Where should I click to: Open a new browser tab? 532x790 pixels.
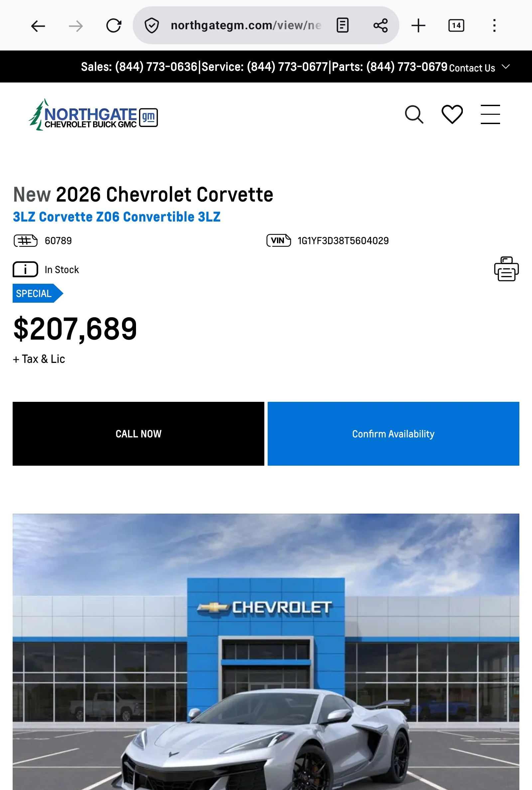[x=418, y=26]
